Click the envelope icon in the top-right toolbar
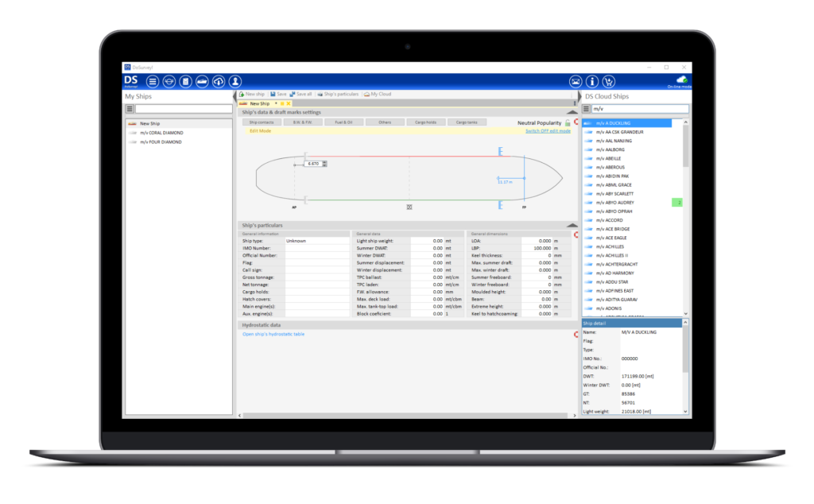The height and width of the screenshot is (504, 814). (x=576, y=81)
